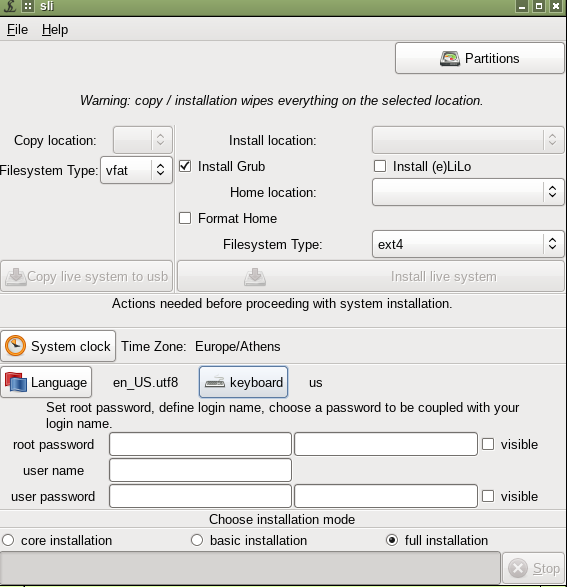
Task: Click the Stop cross icon
Action: point(518,569)
